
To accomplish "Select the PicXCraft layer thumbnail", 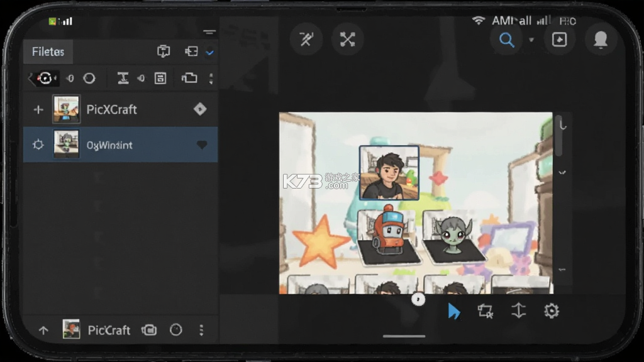I will point(66,109).
